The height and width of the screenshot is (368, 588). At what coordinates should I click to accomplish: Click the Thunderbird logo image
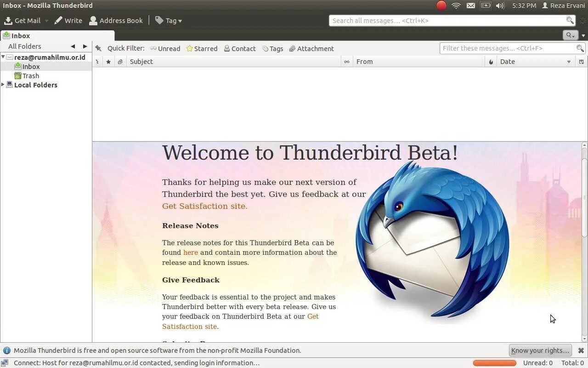[432, 239]
